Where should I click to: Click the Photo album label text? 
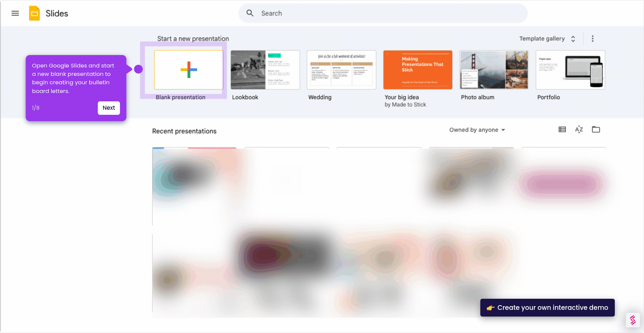[x=477, y=97]
